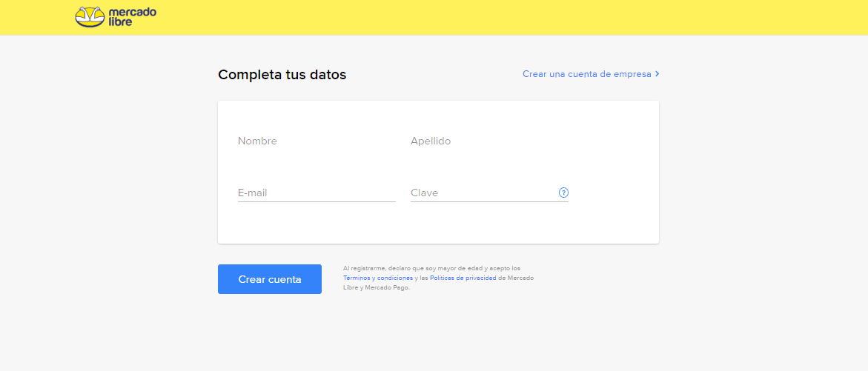The width and height of the screenshot is (868, 371).
Task: Click into the E-mail field
Action: [317, 193]
